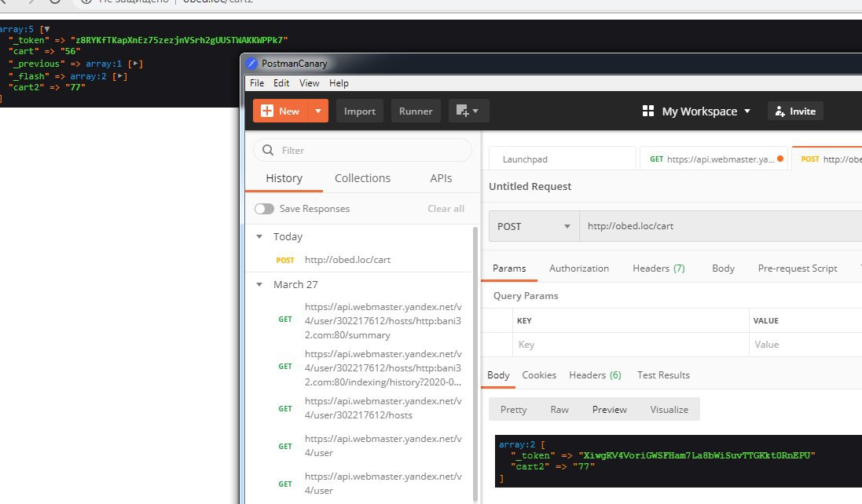The width and height of the screenshot is (862, 504).
Task: Switch to the Collections tab
Action: tap(362, 178)
